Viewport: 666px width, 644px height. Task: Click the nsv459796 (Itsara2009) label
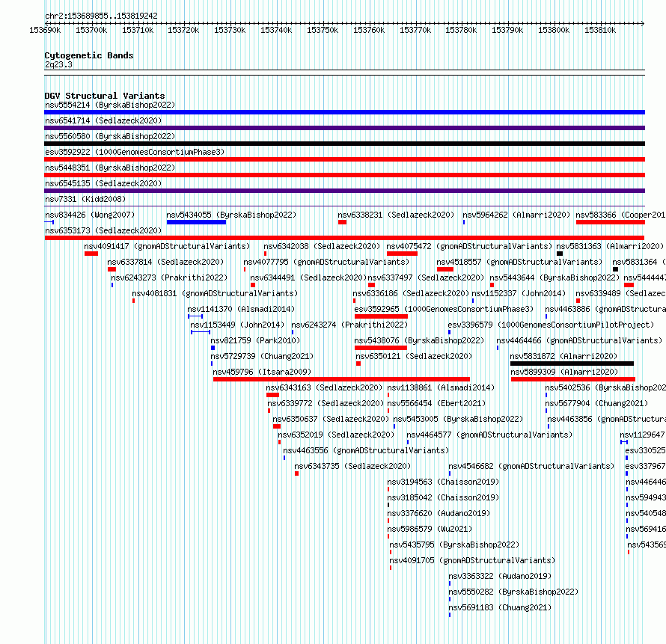point(262,372)
